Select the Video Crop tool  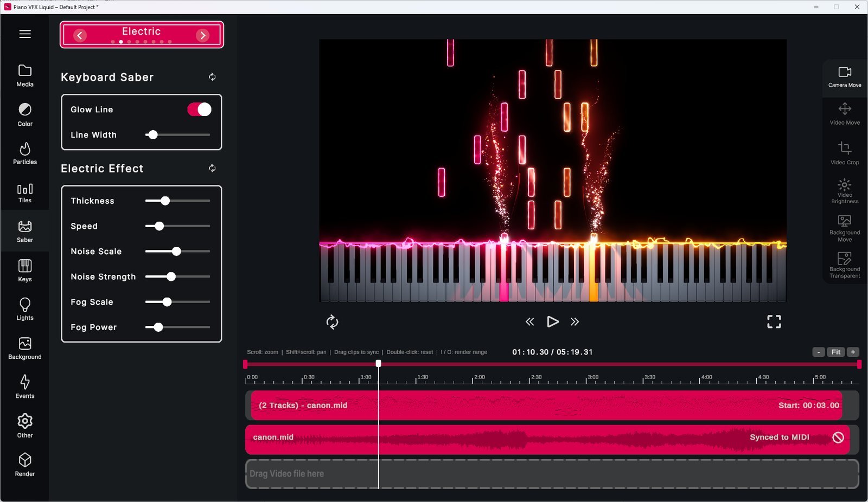[x=845, y=153]
